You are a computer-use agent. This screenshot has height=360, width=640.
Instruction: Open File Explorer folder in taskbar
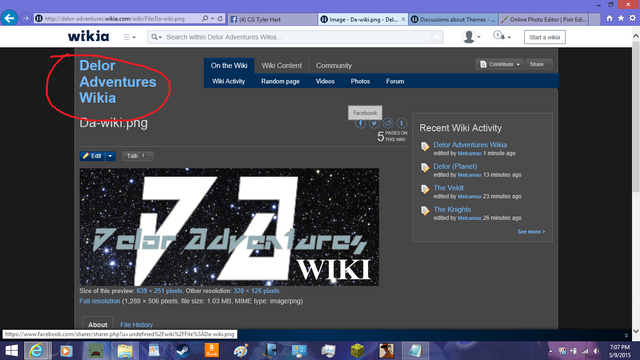coord(125,351)
